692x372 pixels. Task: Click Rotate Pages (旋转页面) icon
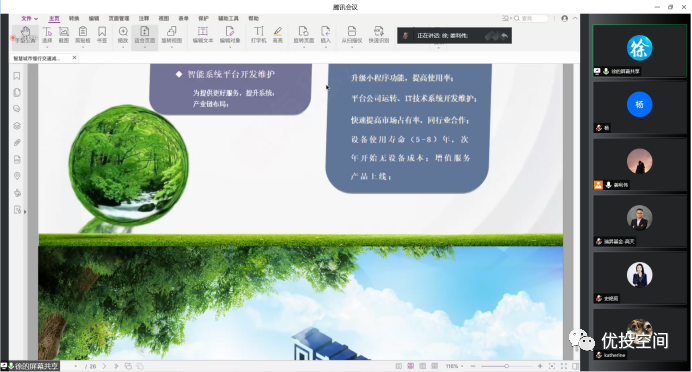pos(304,34)
